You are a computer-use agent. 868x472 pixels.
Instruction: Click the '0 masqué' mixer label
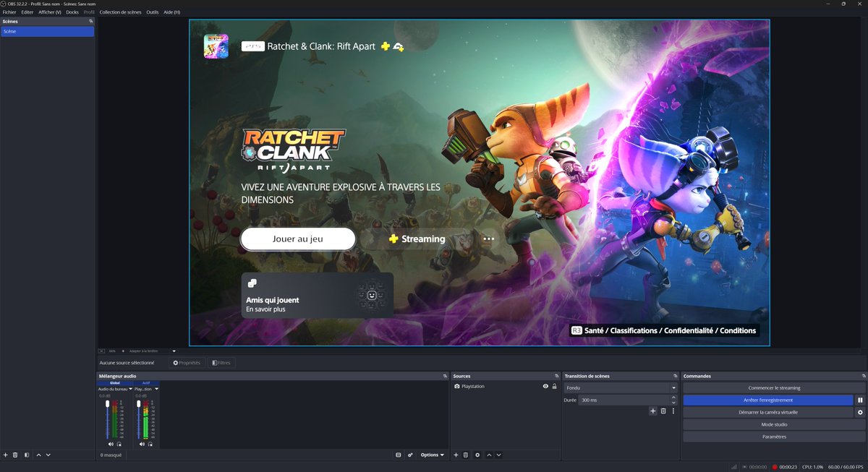[x=111, y=455]
